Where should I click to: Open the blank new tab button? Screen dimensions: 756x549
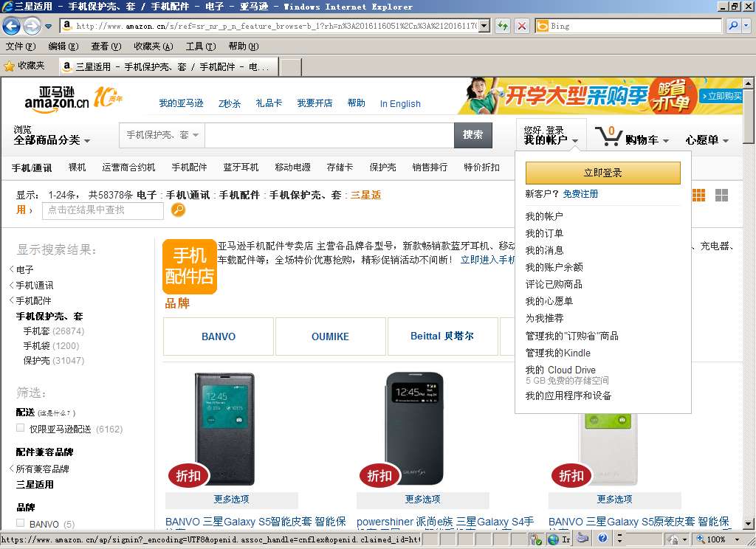[x=291, y=66]
